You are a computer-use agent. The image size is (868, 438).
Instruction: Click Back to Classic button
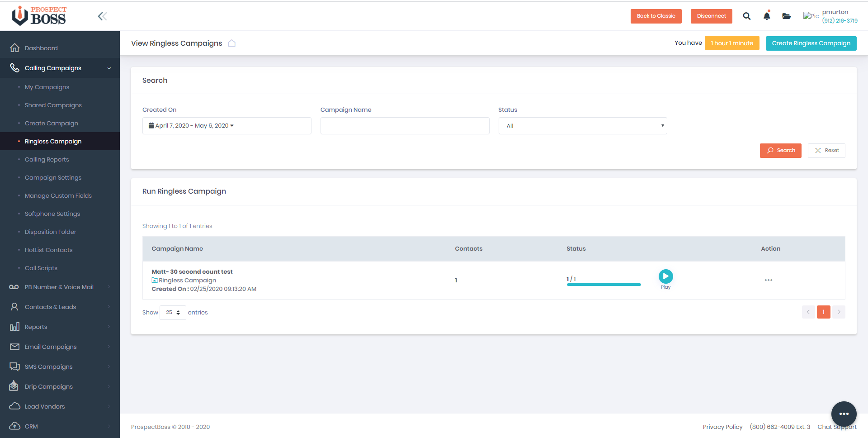point(656,16)
